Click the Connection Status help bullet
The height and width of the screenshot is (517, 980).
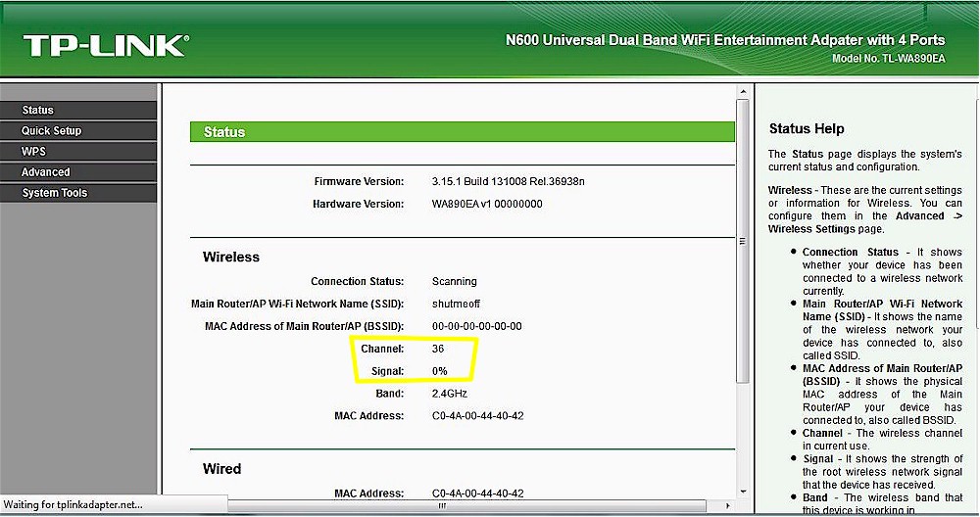point(883,271)
